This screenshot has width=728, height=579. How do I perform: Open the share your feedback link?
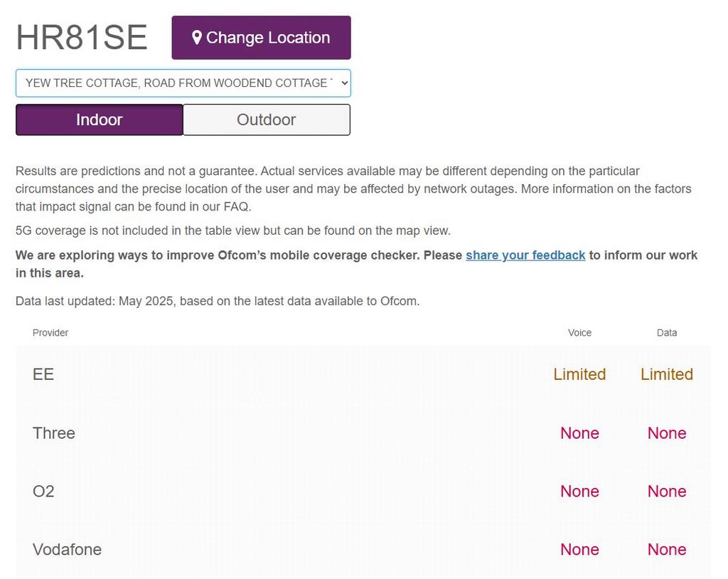(x=525, y=255)
